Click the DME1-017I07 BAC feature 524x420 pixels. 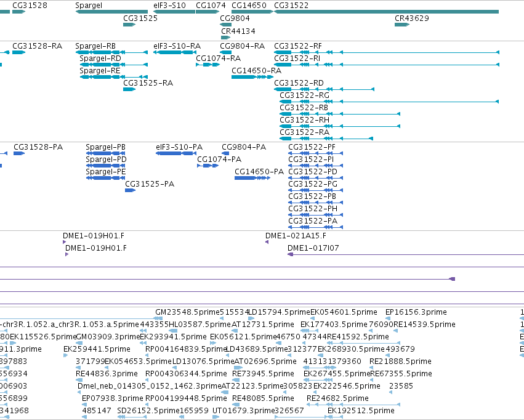[406, 254]
